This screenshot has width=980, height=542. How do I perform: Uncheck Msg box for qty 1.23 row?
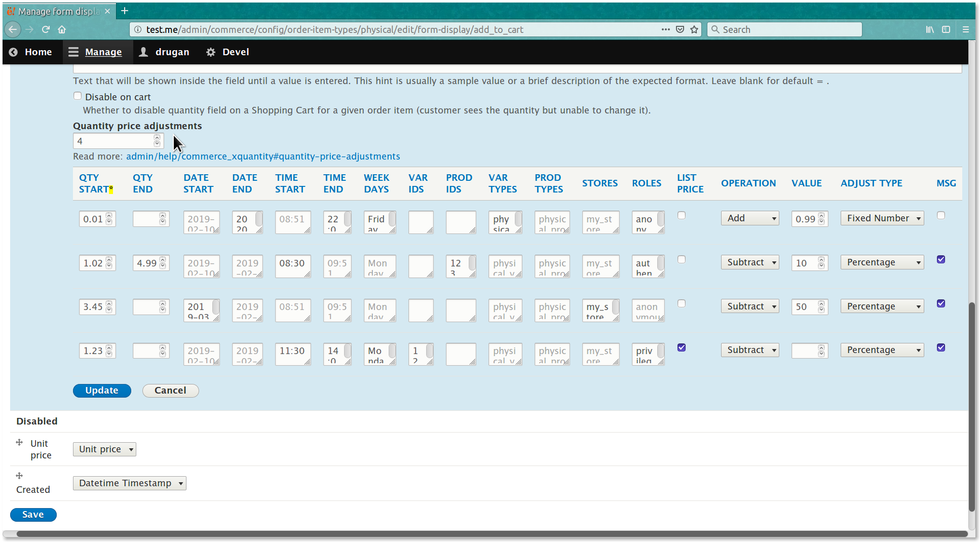tap(941, 347)
